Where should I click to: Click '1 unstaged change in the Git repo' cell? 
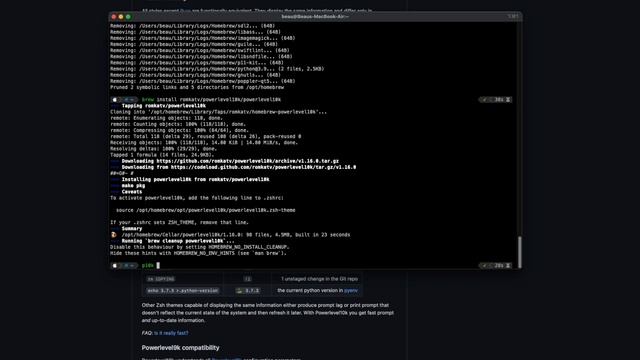(x=319, y=279)
